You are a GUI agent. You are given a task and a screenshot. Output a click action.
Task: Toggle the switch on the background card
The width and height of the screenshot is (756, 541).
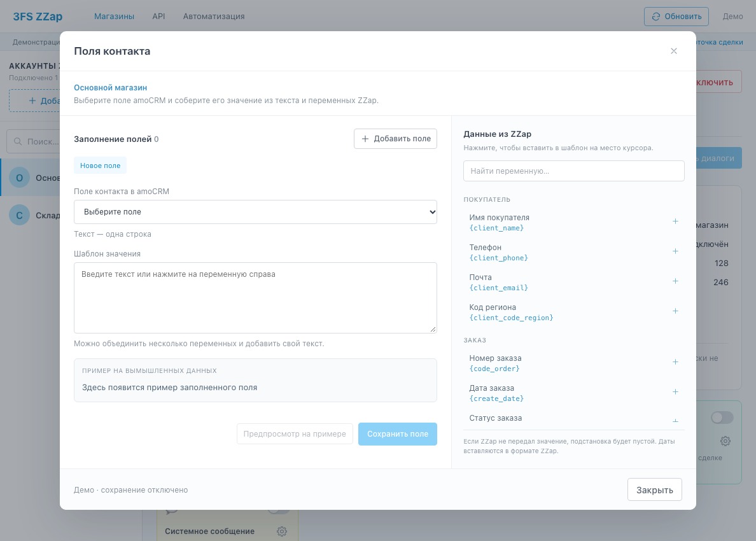pos(722,418)
